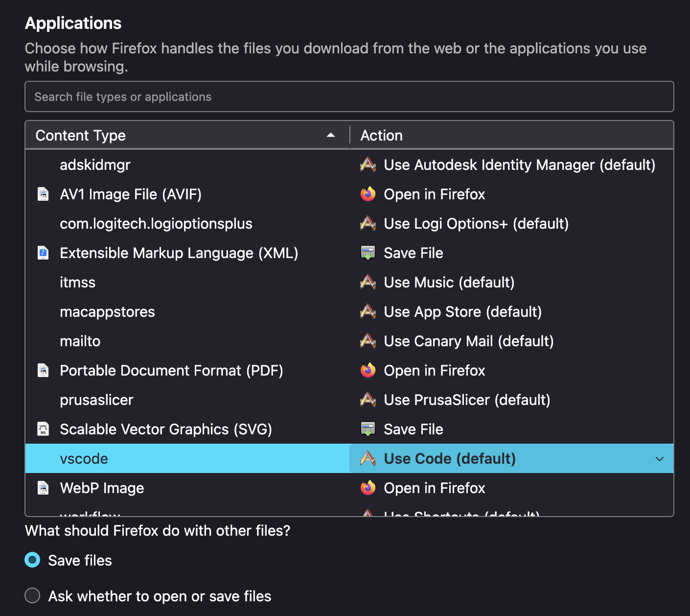Screen dimensions: 690x616
Task: Click Save File icon in SVG row
Action: click(368, 429)
